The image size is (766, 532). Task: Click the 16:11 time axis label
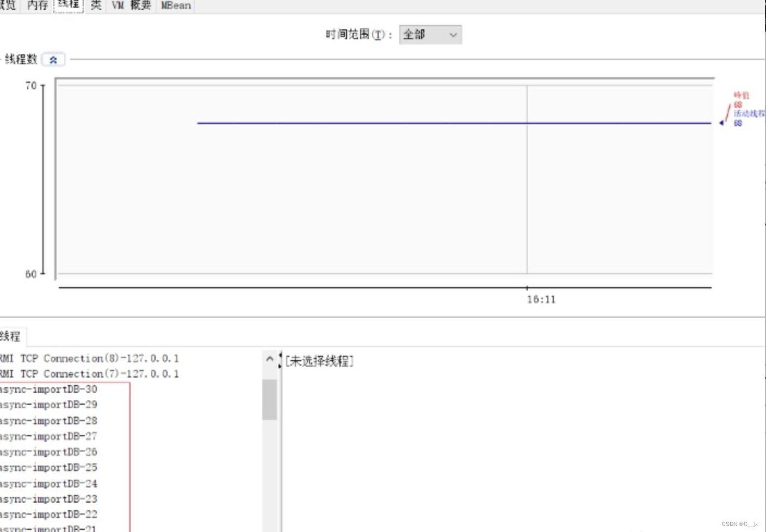click(541, 299)
